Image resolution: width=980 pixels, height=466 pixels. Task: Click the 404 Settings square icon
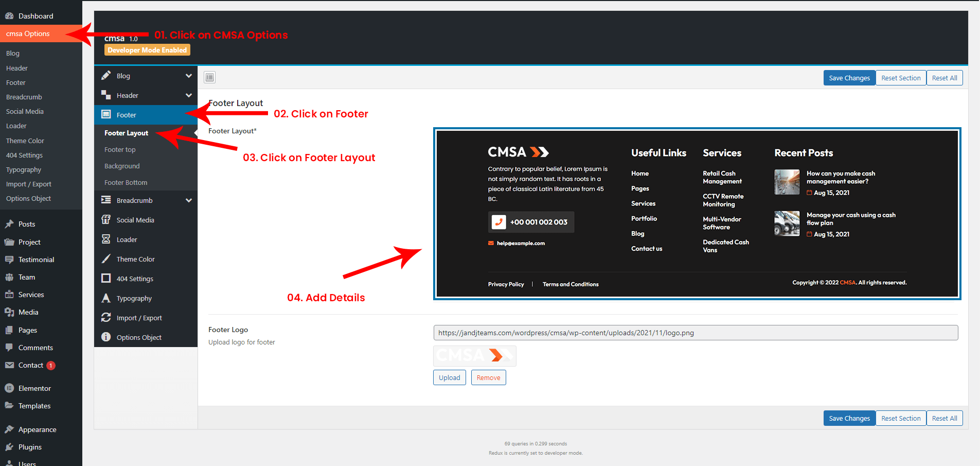point(106,279)
